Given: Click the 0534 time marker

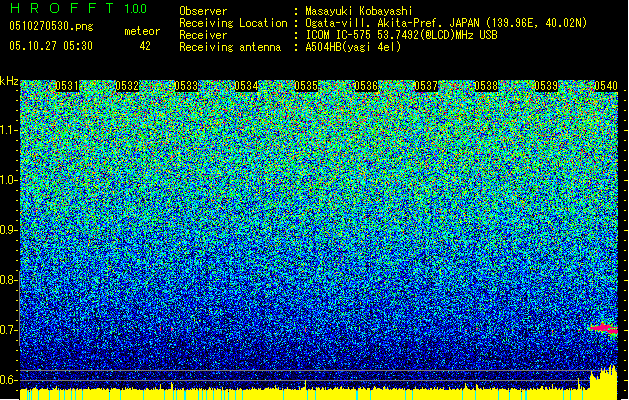Looking at the screenshot, I should pyautogui.click(x=246, y=86).
